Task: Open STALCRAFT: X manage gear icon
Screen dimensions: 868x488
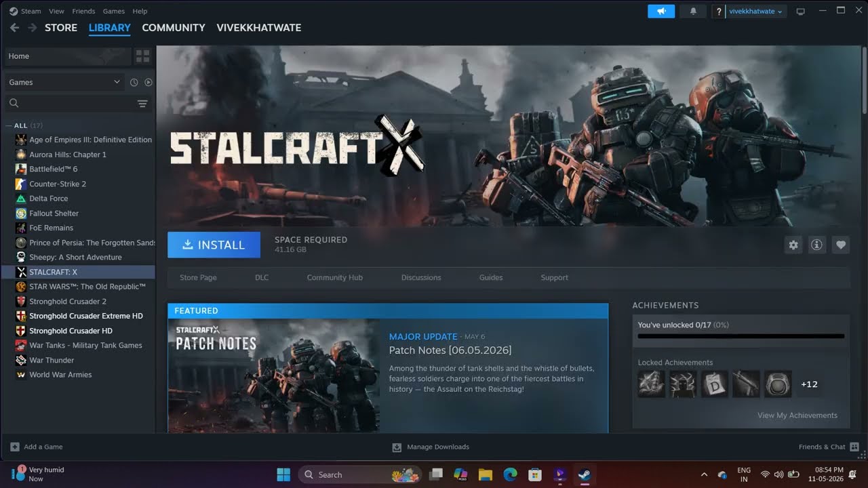Action: coord(793,245)
